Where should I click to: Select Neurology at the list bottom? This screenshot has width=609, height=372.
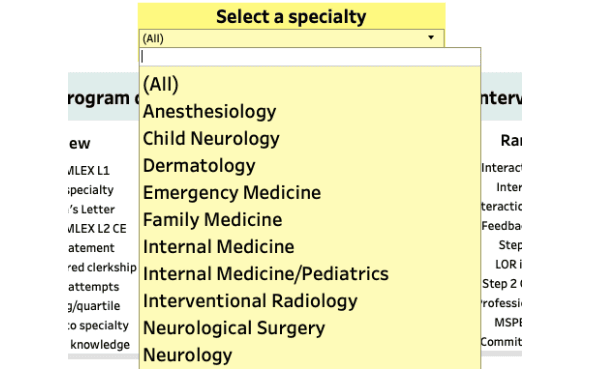click(x=188, y=355)
